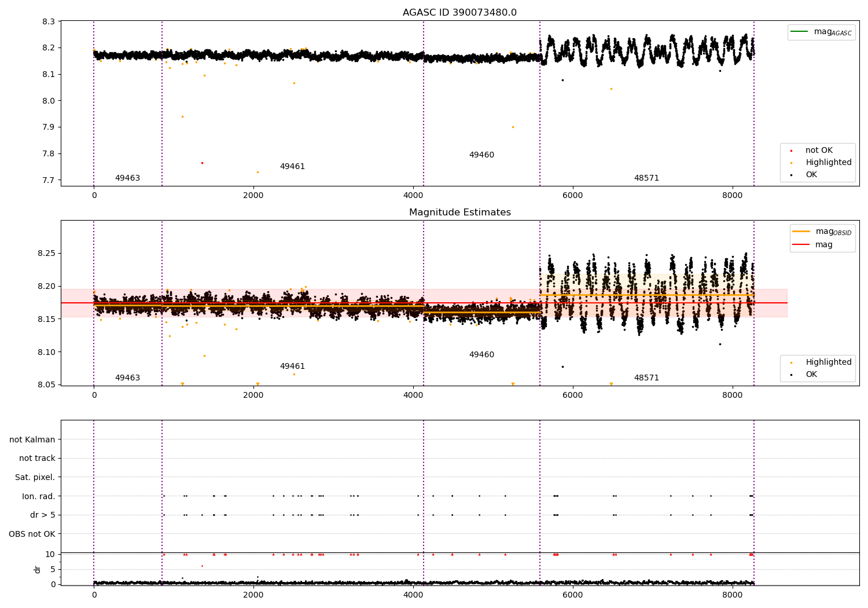Click the title 'AGASC ID 390073480.0'
Screen dimensions: 868x608
click(459, 13)
